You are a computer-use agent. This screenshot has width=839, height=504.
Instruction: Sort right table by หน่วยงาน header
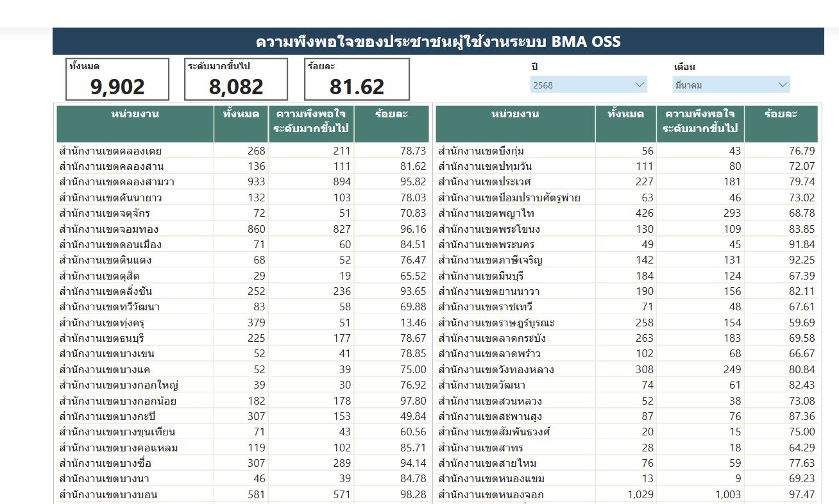tap(515, 124)
